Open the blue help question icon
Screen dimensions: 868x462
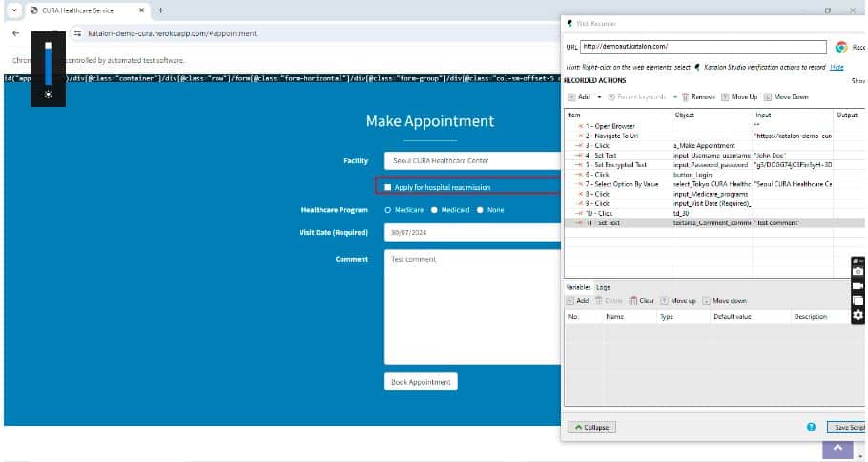click(811, 427)
